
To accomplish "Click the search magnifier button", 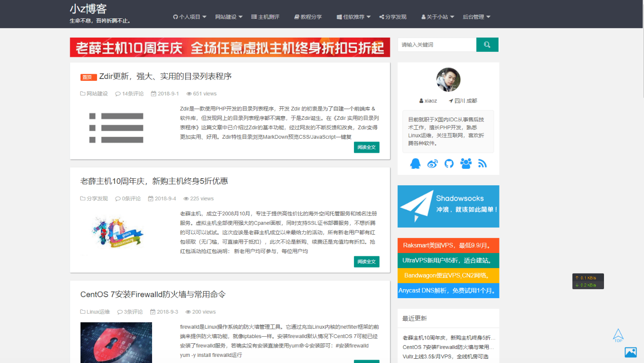I will click(x=487, y=44).
